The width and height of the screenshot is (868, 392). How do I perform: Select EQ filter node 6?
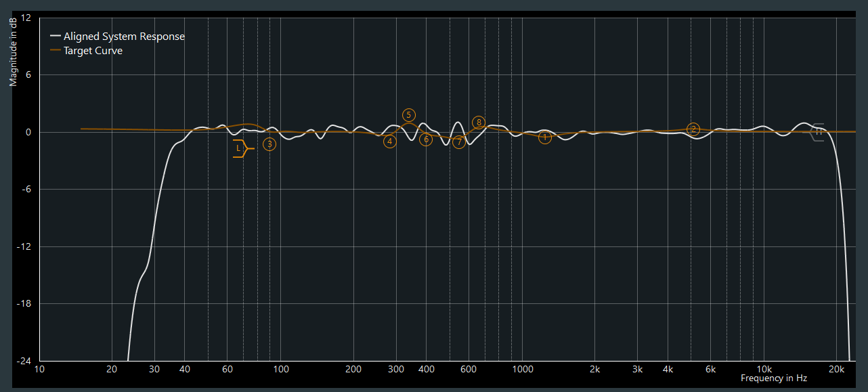pyautogui.click(x=426, y=139)
